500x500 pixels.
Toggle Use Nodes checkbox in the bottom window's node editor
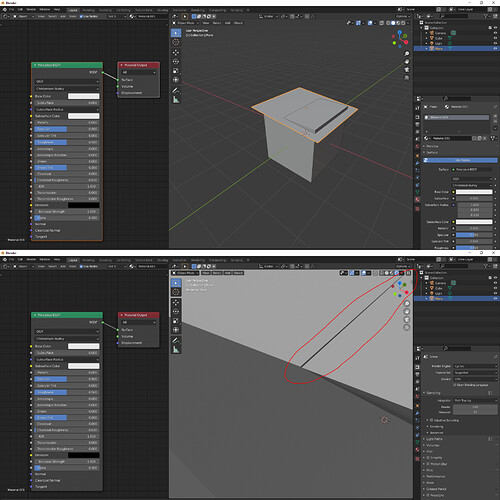click(81, 266)
